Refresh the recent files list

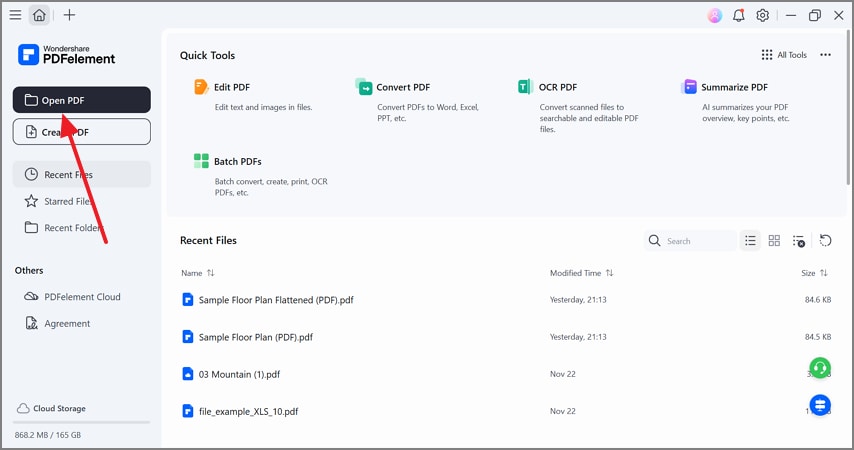[825, 241]
